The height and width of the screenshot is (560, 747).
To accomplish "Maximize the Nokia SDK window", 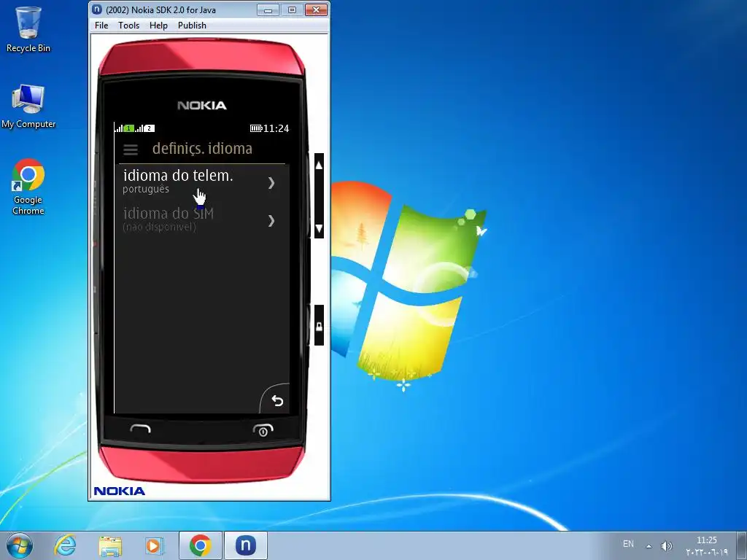I will pos(292,9).
